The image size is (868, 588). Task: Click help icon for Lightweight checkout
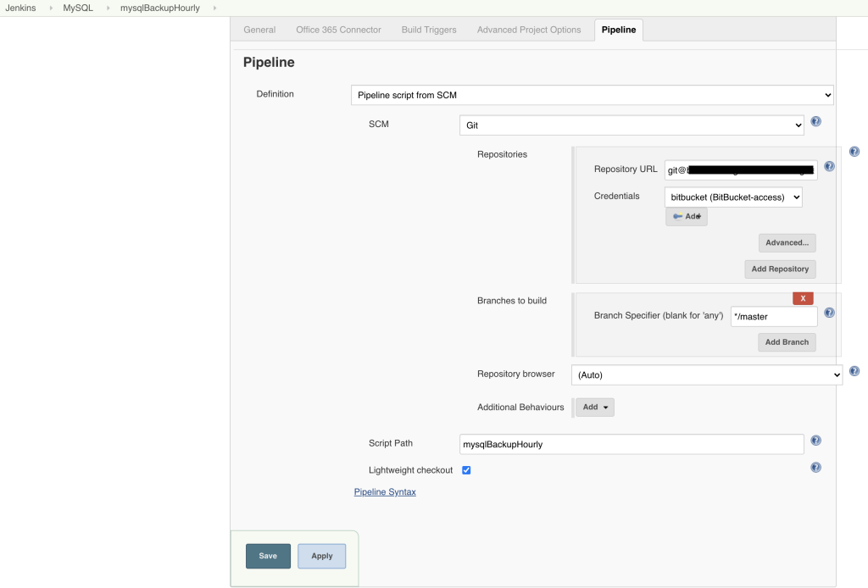[x=815, y=467]
